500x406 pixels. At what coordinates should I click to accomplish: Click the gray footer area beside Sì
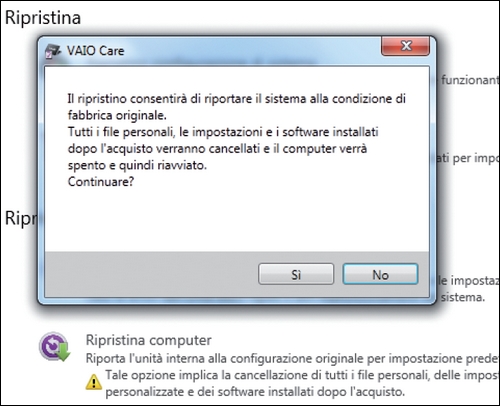[150, 274]
